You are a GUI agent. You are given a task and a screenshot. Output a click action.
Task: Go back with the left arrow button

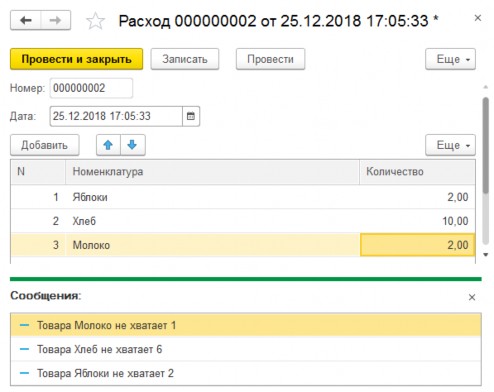(x=26, y=20)
